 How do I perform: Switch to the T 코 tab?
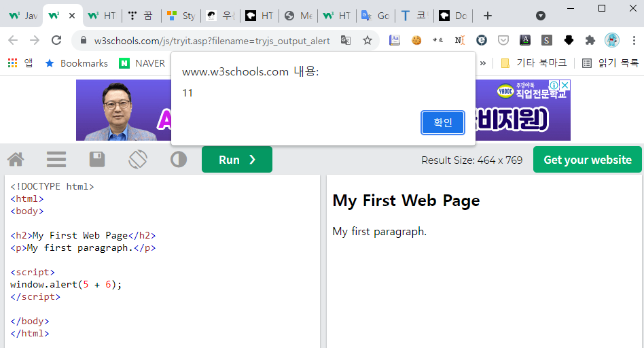point(414,16)
